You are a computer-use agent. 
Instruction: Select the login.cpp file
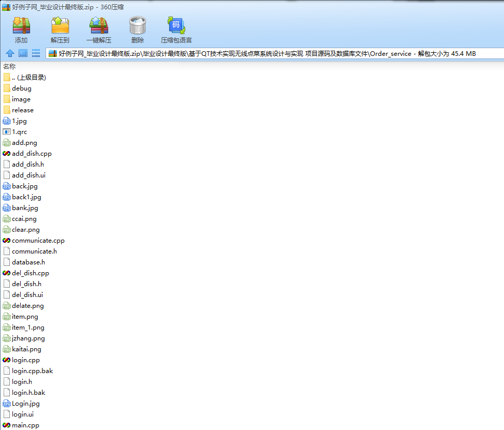click(x=21, y=360)
